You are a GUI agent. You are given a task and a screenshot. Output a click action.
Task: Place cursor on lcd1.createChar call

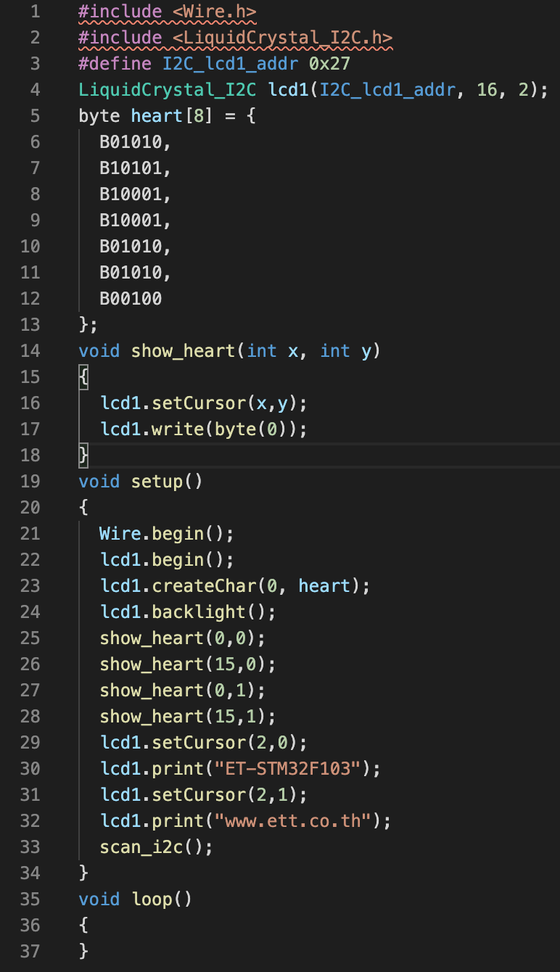[x=235, y=586]
